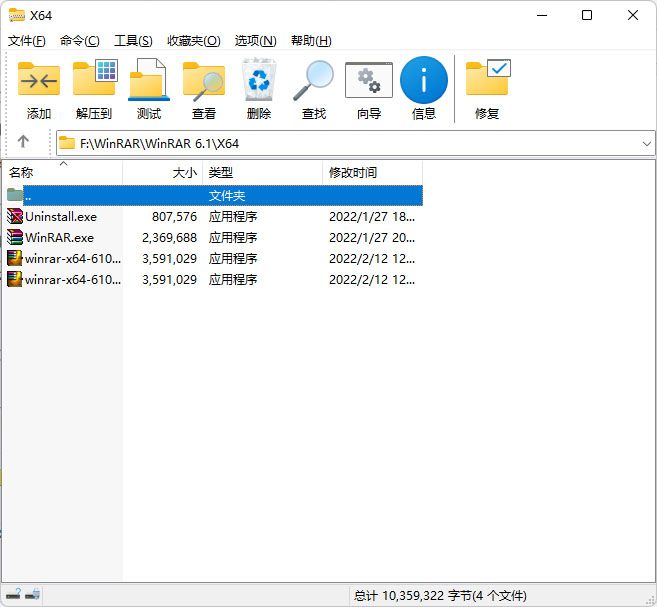Open the Commands (命令) menu
The width and height of the screenshot is (657, 607).
click(80, 41)
